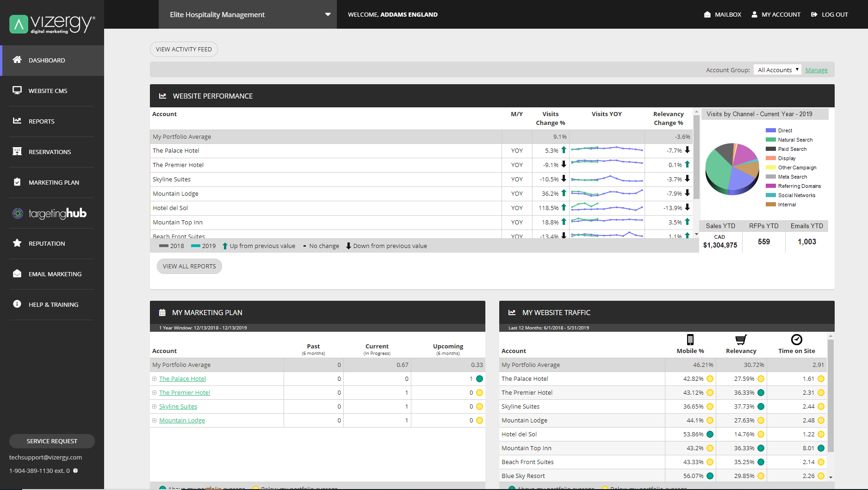The height and width of the screenshot is (490, 868).
Task: Click the Vizergy digital marketing logo
Action: pyautogui.click(x=52, y=24)
